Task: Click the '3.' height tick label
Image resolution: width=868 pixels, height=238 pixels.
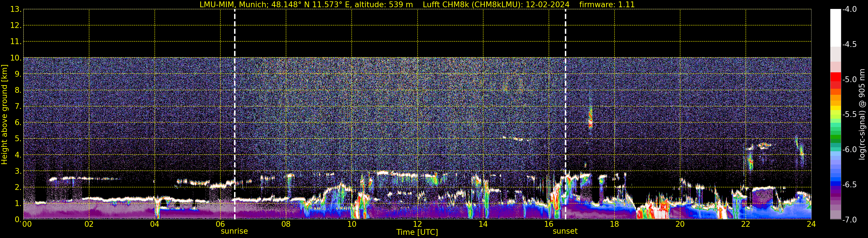Action: [x=18, y=171]
